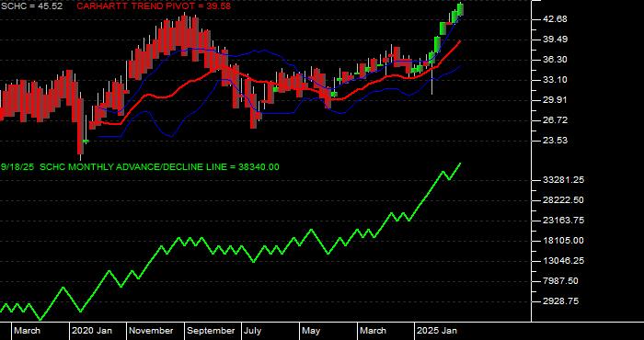644x340 pixels.
Task: Select the 2020 Jan date marker
Action: click(x=92, y=331)
